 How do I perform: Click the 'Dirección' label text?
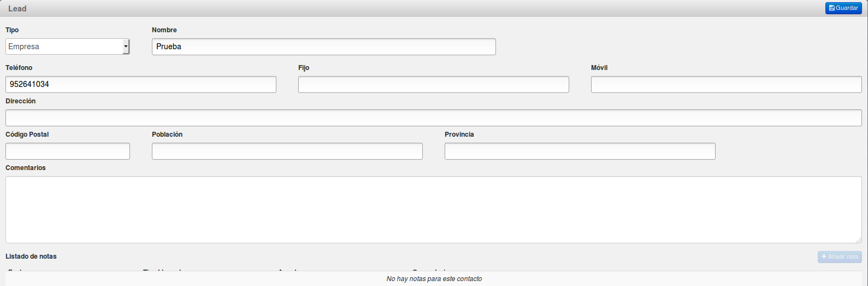pyautogui.click(x=21, y=101)
